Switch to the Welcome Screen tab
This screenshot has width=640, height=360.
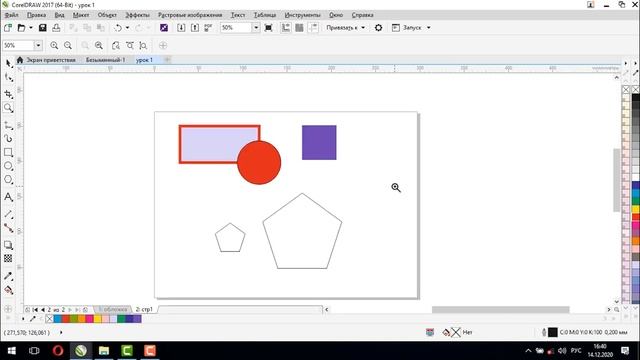coord(51,60)
